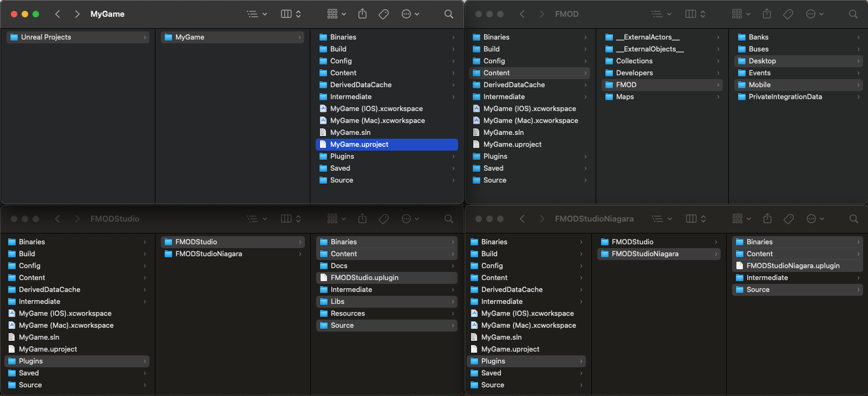Select MyGame.sln in the MyGame window
Image resolution: width=868 pixels, height=396 pixels.
point(387,133)
